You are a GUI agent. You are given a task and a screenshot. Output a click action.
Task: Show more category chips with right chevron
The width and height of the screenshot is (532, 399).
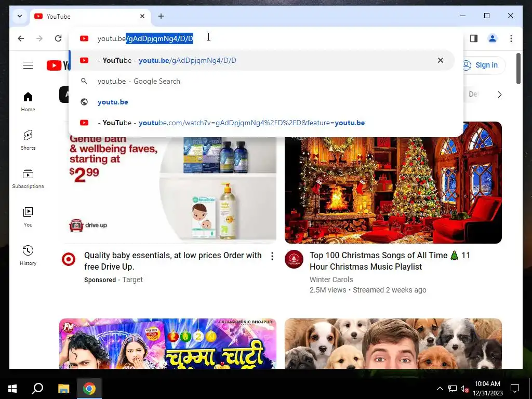pos(499,95)
